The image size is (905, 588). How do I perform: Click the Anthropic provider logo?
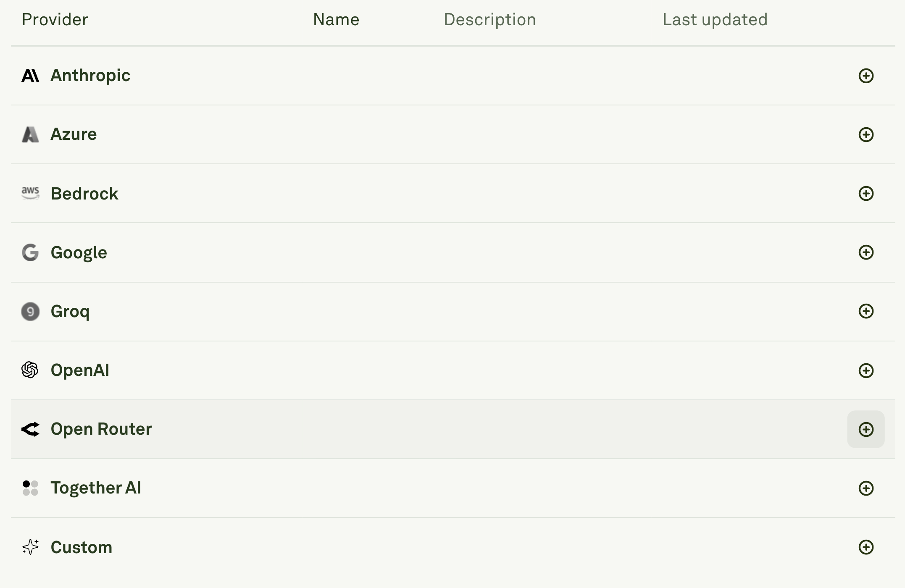(x=31, y=76)
